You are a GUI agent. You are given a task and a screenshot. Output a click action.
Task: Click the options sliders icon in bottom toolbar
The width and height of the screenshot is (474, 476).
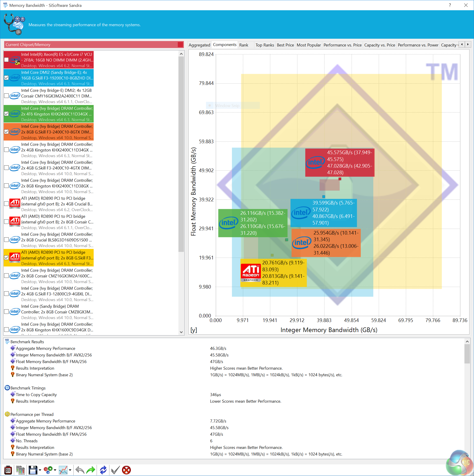pos(8,470)
